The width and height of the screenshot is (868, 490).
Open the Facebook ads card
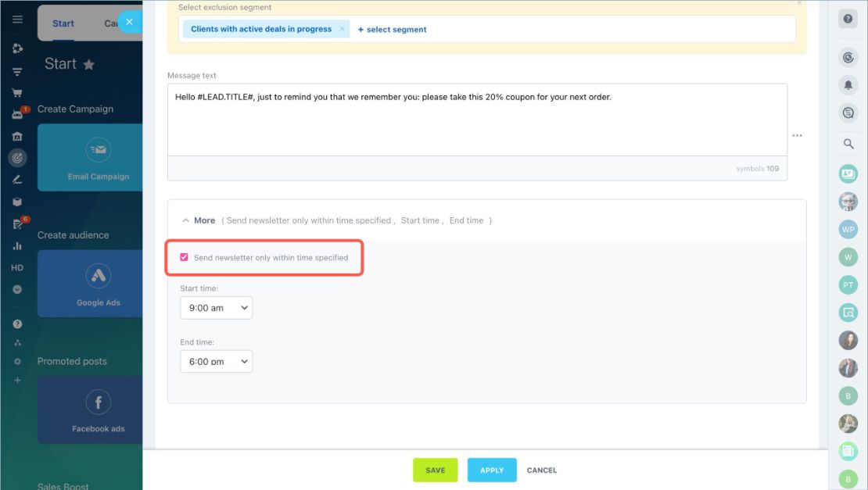(x=90, y=410)
